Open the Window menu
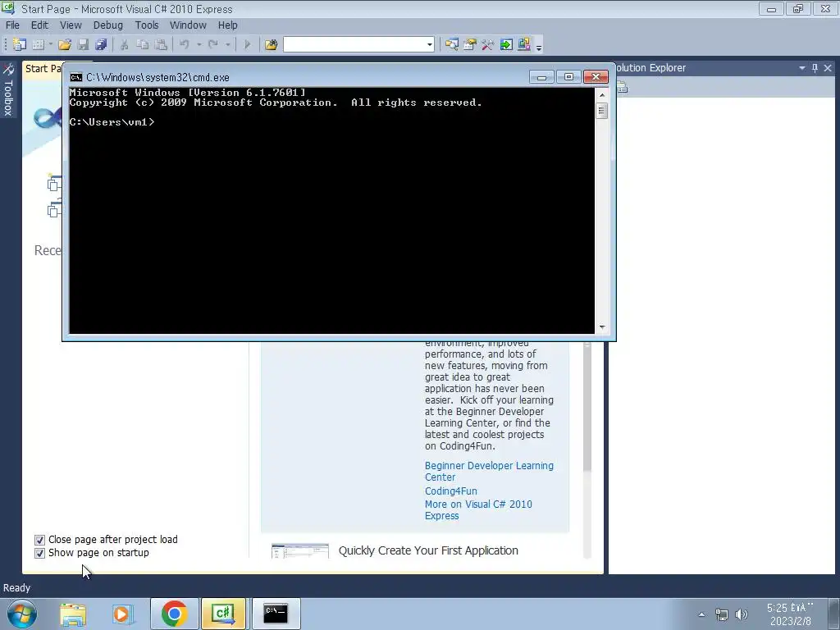The image size is (840, 630). click(x=188, y=25)
